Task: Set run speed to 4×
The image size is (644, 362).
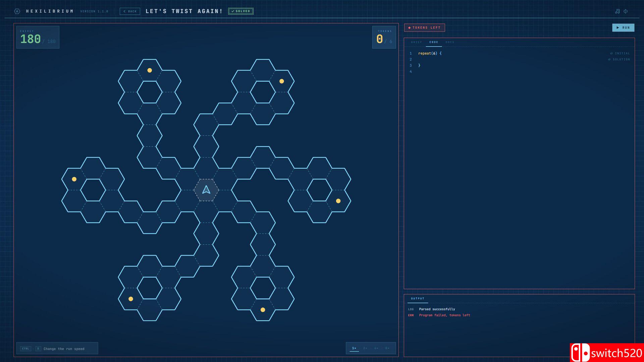Action: [376, 348]
